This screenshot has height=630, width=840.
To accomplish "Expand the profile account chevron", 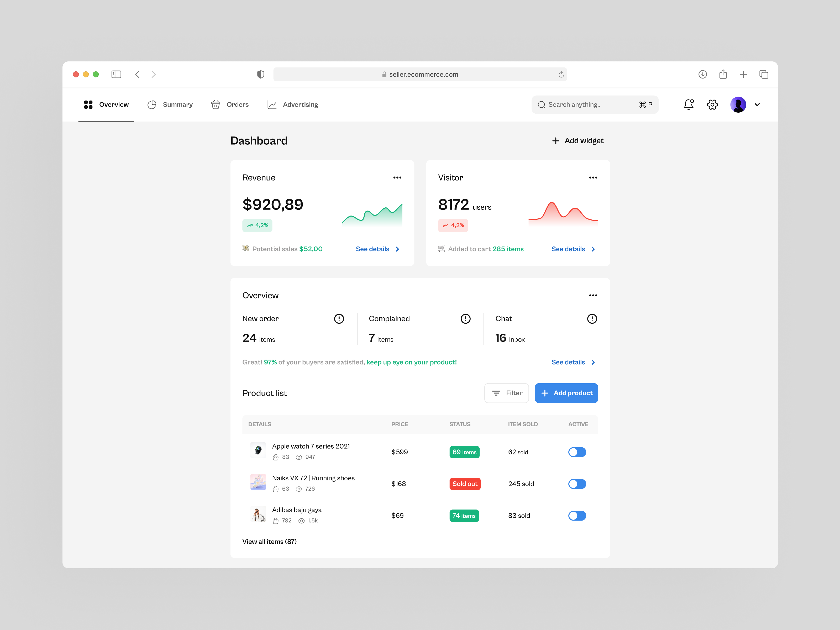I will (758, 104).
